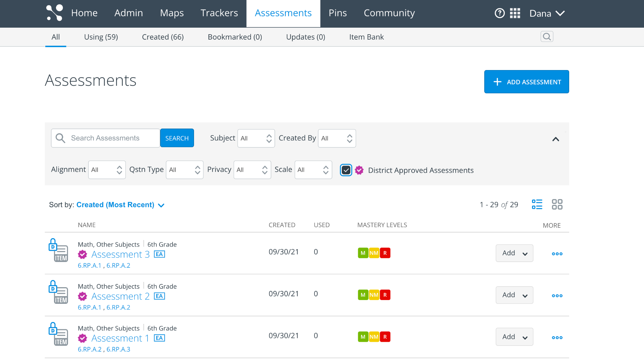Open the Add dropdown for Assessment 2
Viewport: 644px width, 361px height.
[514, 295]
